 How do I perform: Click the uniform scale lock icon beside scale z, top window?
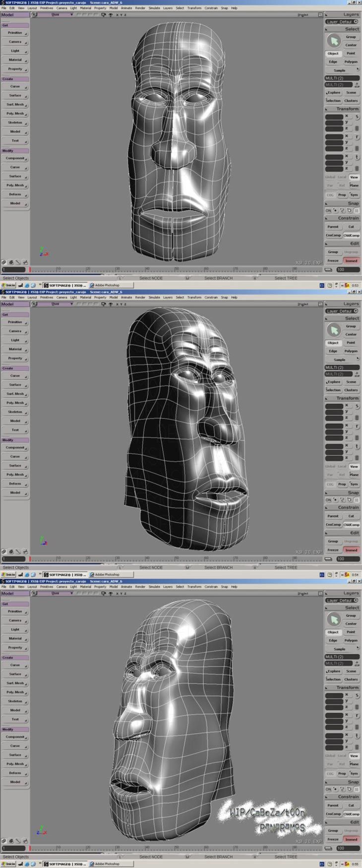[357, 128]
